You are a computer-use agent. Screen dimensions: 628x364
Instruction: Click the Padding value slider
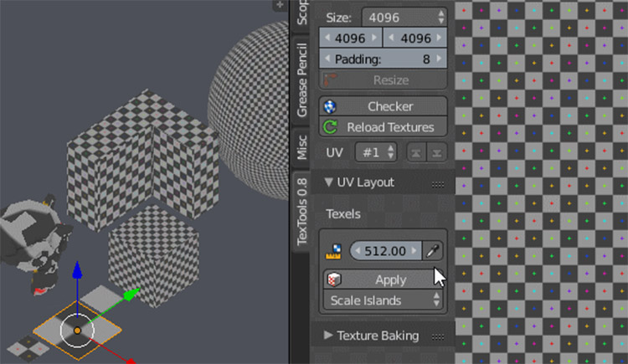pyautogui.click(x=383, y=59)
